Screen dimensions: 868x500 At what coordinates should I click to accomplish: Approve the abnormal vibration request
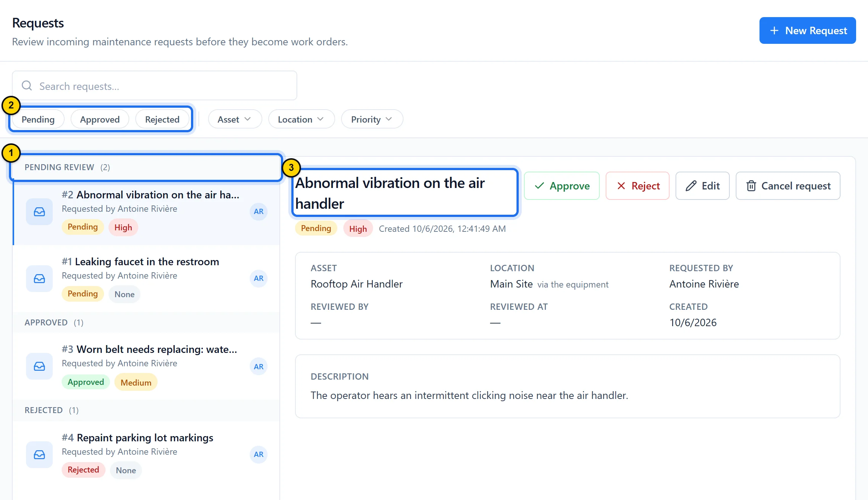[562, 186]
